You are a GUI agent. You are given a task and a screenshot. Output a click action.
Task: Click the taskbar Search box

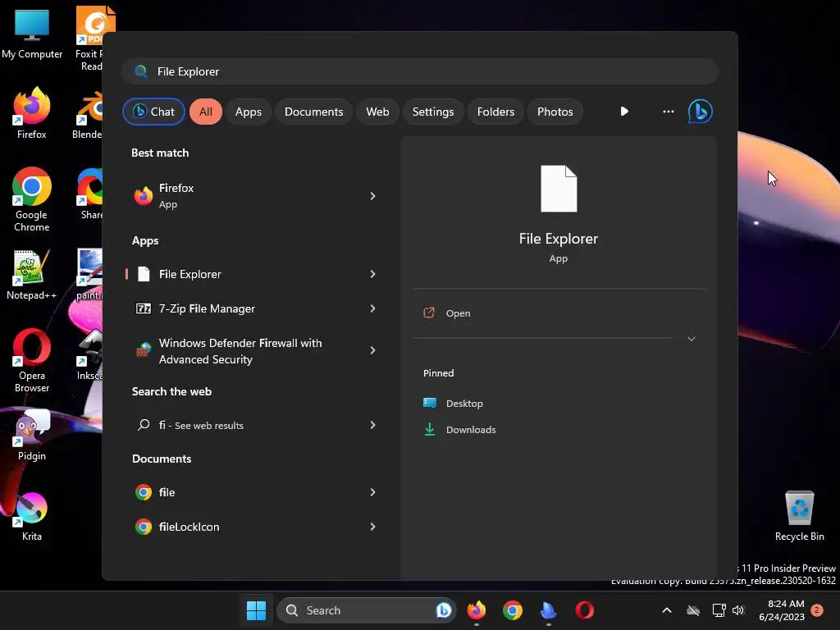[367, 610]
